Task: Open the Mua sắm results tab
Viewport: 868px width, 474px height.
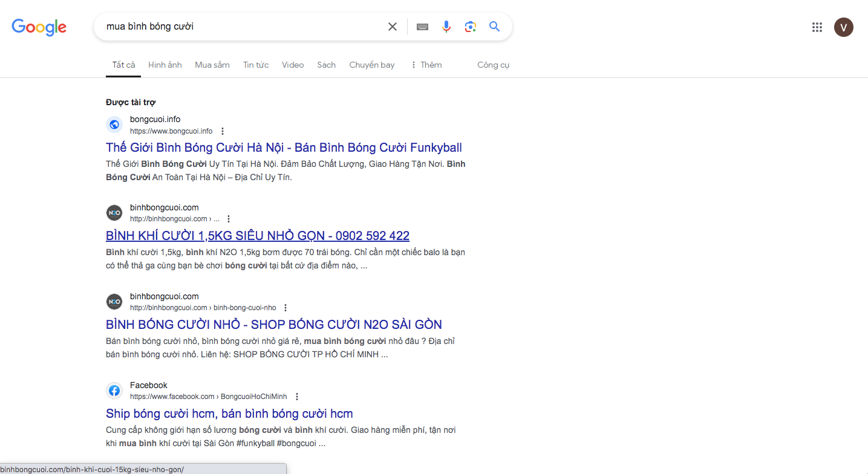Action: (212, 65)
